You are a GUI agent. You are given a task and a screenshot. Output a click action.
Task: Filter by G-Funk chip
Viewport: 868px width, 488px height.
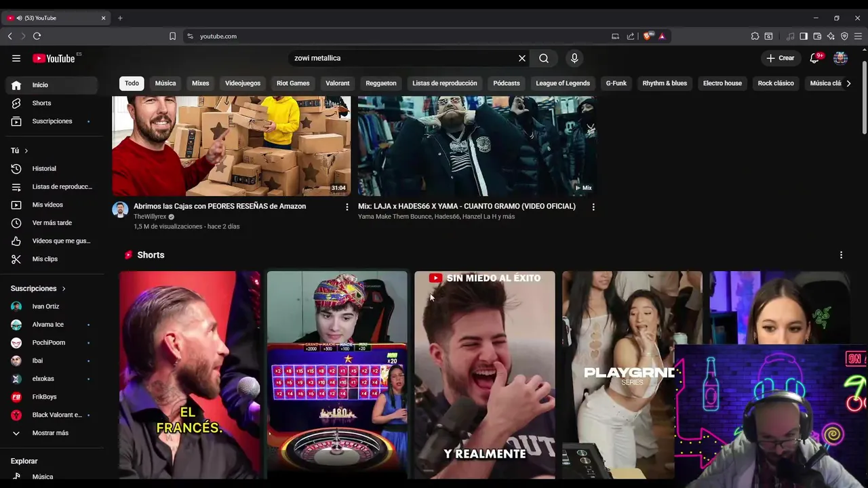click(616, 83)
